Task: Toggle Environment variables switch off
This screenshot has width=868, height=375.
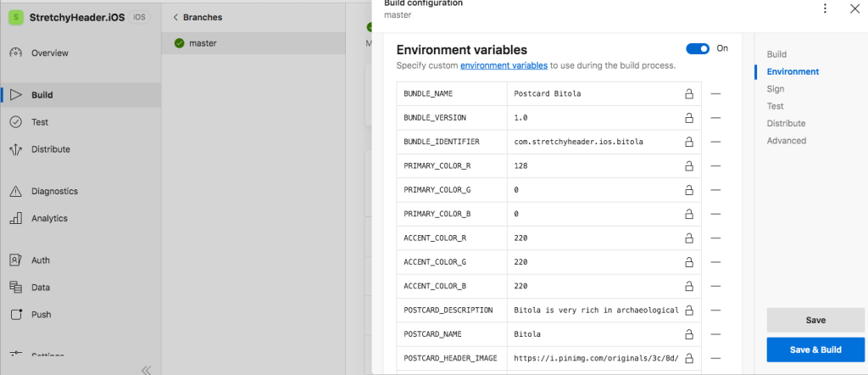Action: coord(698,49)
